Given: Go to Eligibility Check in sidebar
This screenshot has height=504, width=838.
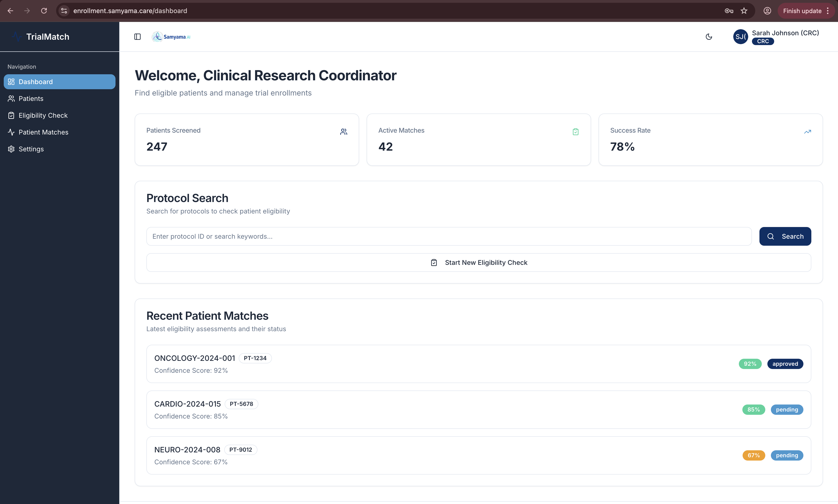Looking at the screenshot, I should 43,115.
